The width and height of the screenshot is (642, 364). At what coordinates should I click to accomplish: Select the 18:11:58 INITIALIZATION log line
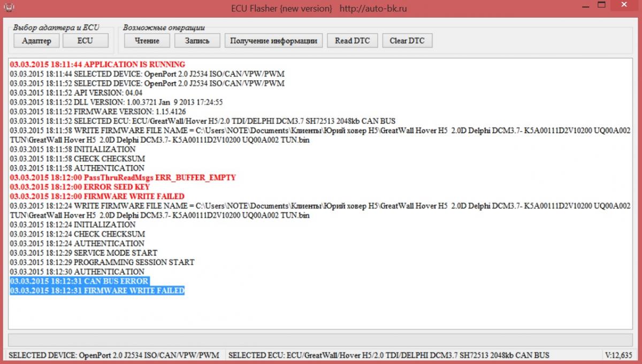tap(72, 149)
